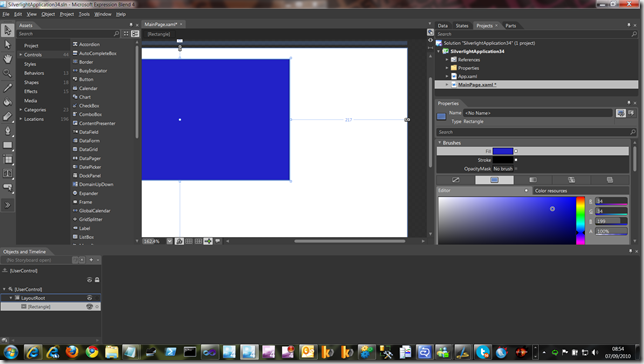The width and height of the screenshot is (644, 364).
Task: Click the hue spectrum slider
Action: (x=580, y=221)
